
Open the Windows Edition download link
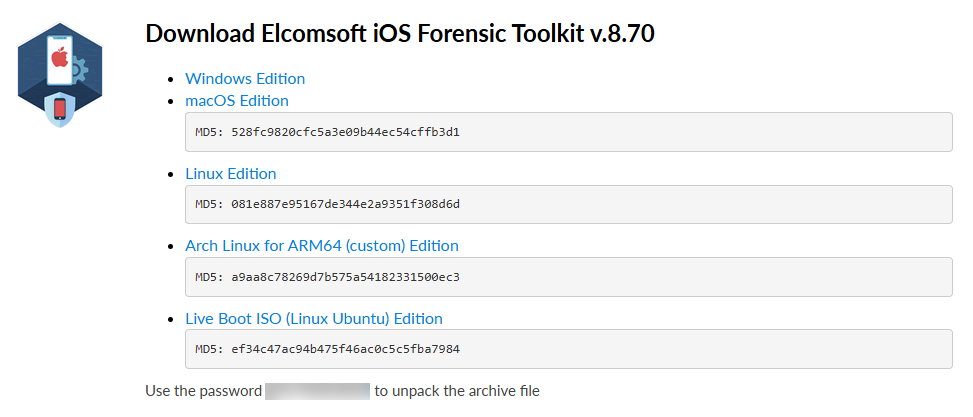click(x=245, y=78)
